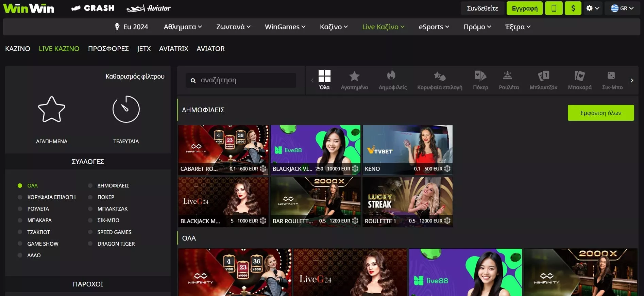Expand the Live Καζίνο dropdown
Screen dimensions: 644x296
pos(383,27)
